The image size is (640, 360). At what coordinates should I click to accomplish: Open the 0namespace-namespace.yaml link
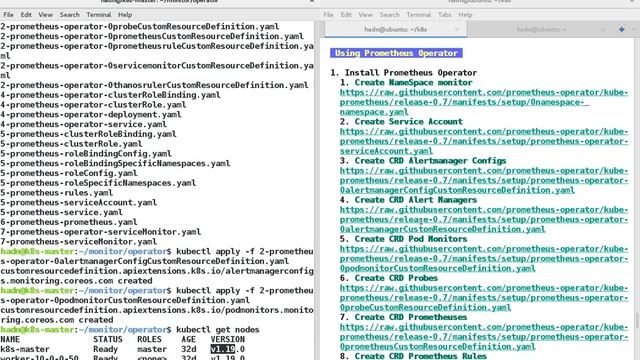pos(484,102)
